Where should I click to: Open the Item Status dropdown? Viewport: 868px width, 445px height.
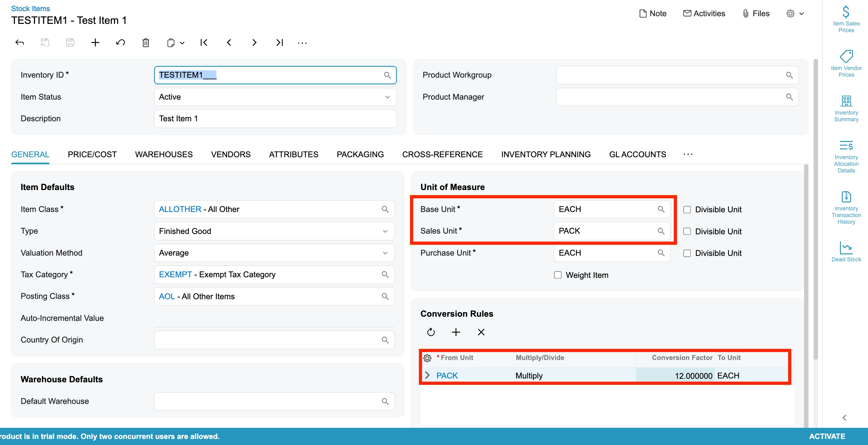(x=275, y=97)
